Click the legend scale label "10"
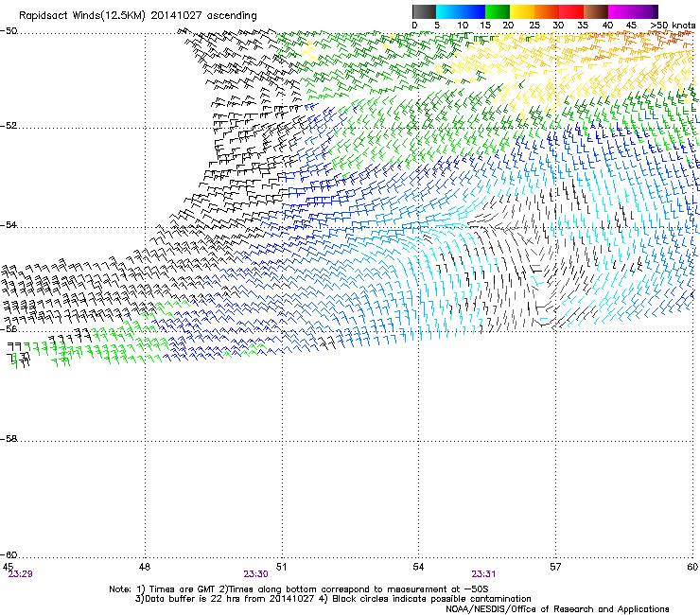The width and height of the screenshot is (700, 615). point(463,26)
